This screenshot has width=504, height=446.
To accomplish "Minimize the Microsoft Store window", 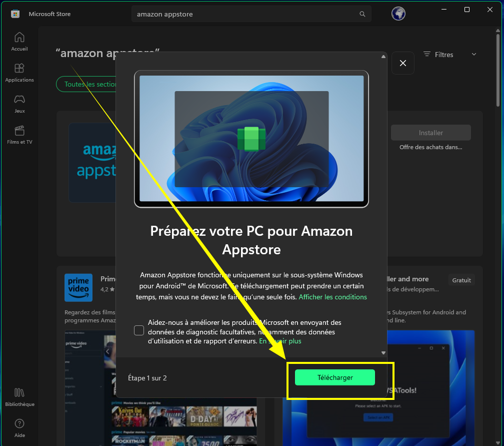I will click(444, 10).
